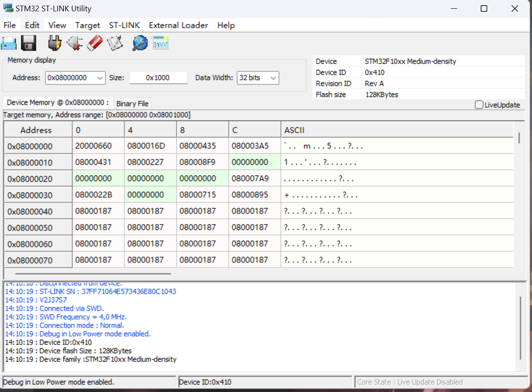Click the log panel vertical scrollbar
This screenshot has height=392, width=532.
[x=519, y=328]
